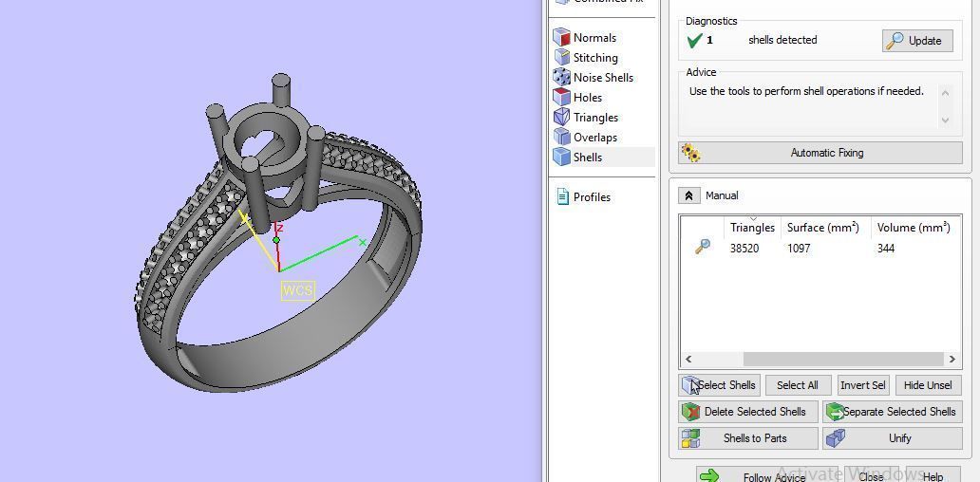Open the Noise Shells fix page
The image size is (980, 482).
coord(594,78)
